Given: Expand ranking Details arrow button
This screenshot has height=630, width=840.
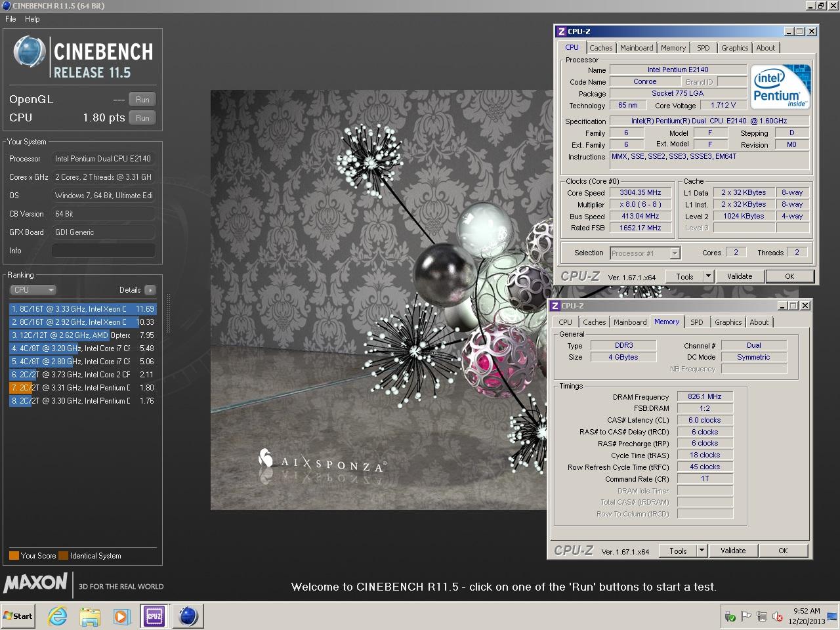Looking at the screenshot, I should [150, 290].
